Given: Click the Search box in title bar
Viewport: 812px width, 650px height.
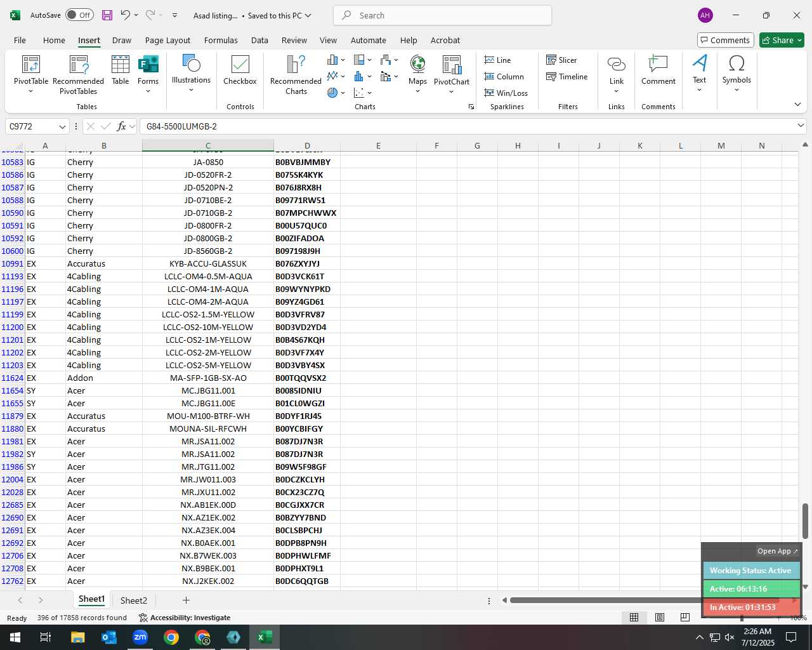Looking at the screenshot, I should tap(442, 15).
